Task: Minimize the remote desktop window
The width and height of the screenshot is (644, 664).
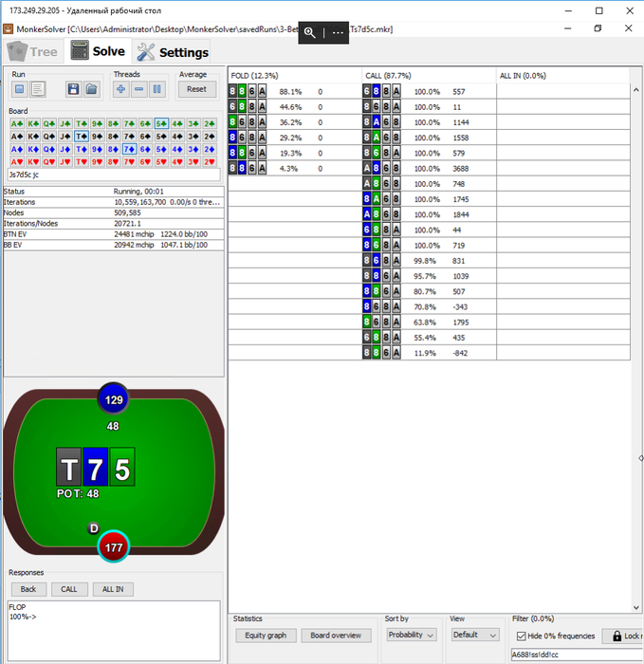Action: 568,10
